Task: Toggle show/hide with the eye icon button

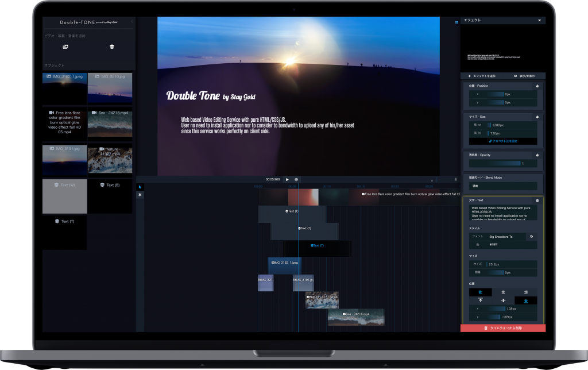Action: click(x=524, y=76)
